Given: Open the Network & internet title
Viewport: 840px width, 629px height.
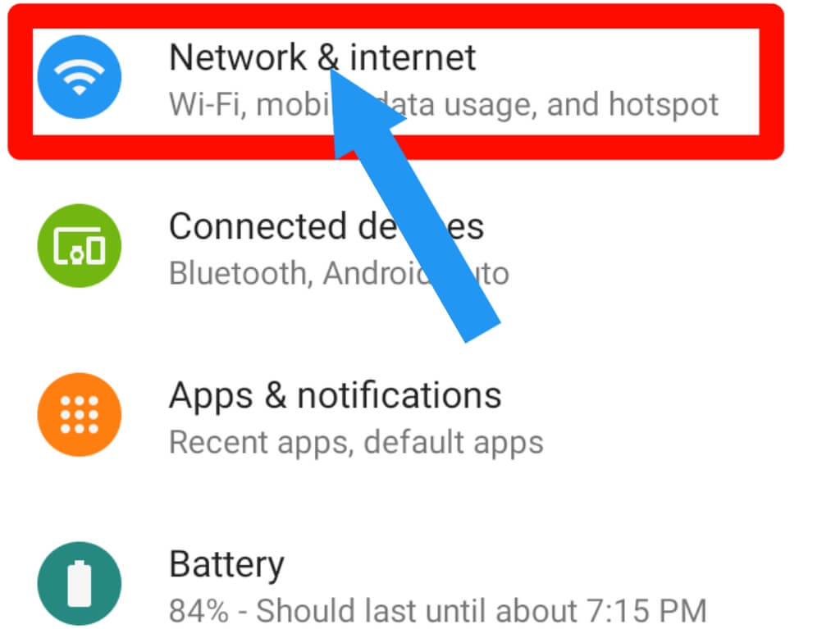Looking at the screenshot, I should 322,57.
